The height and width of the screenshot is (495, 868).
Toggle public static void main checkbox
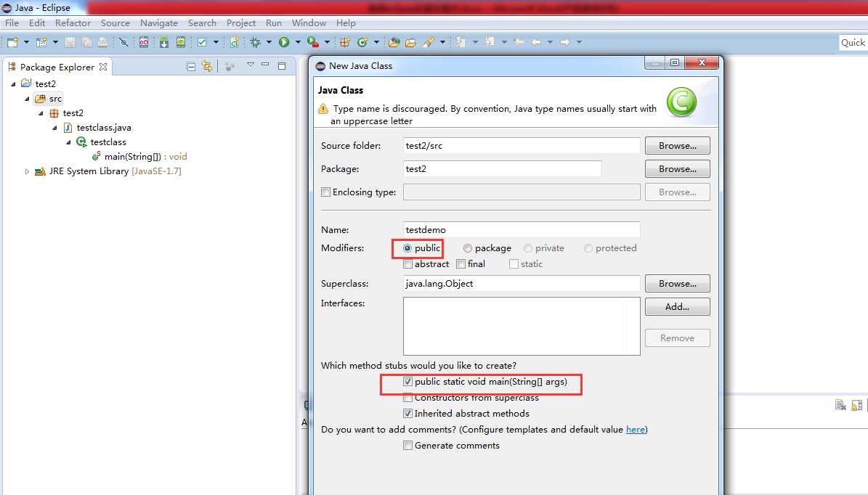tap(408, 382)
